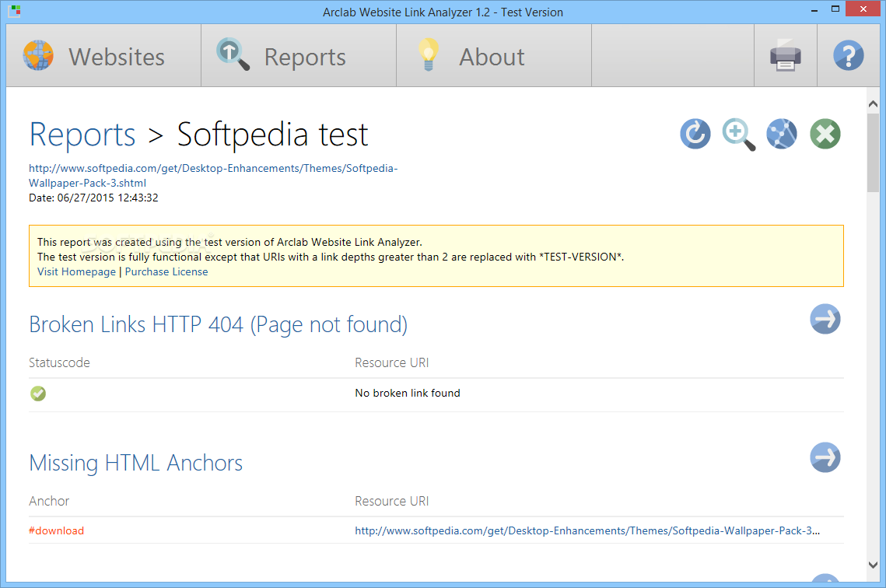The width and height of the screenshot is (886, 588).
Task: Click the link graph network icon
Action: click(782, 134)
